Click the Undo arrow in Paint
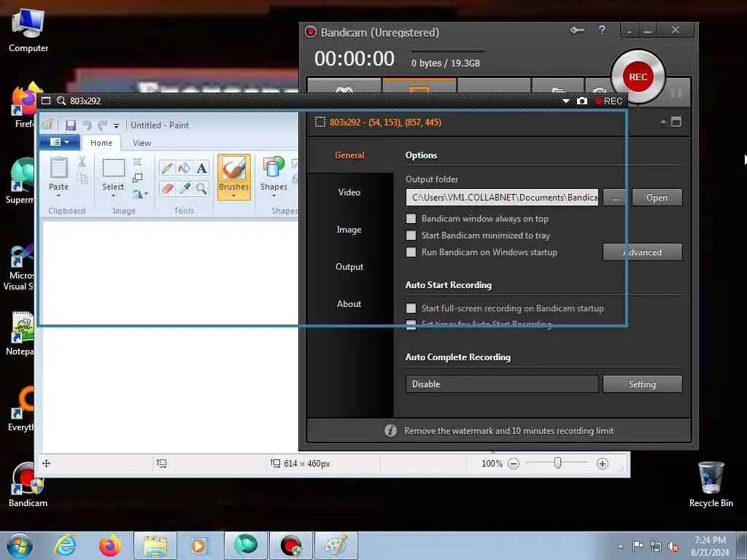Image resolution: width=747 pixels, height=560 pixels. point(88,125)
